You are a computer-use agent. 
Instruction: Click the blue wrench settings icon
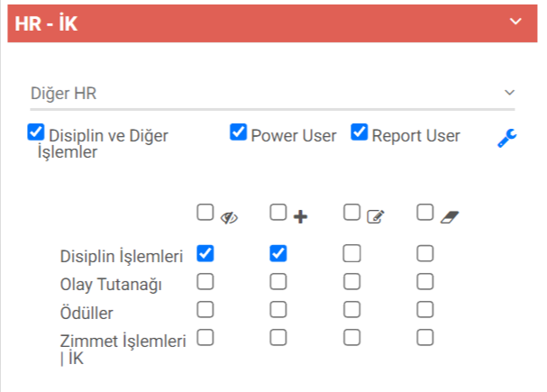(x=507, y=139)
